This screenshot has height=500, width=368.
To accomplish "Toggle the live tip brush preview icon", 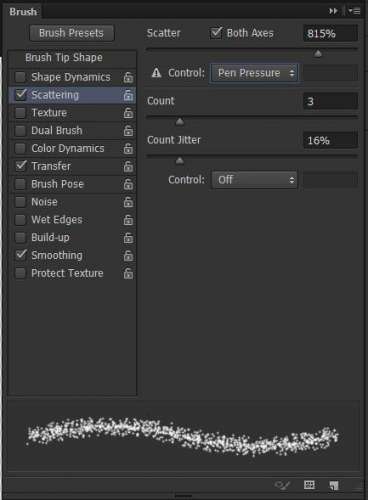I will tap(283, 485).
